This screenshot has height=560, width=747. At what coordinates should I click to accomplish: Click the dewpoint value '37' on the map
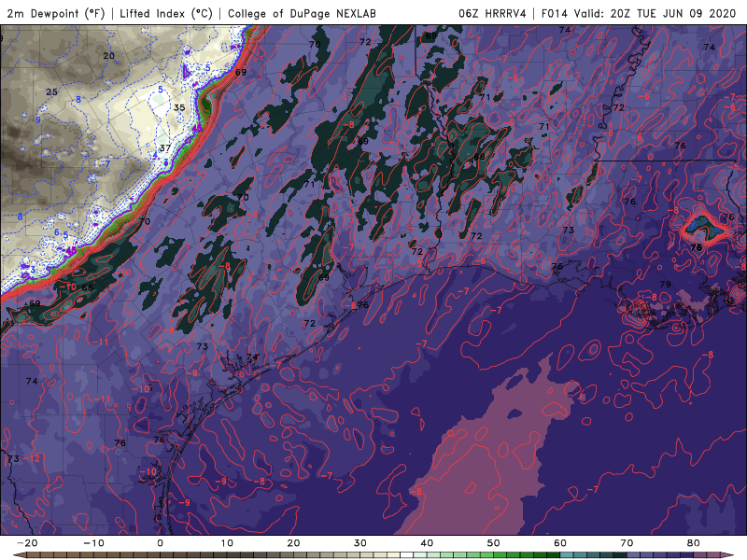tap(165, 148)
